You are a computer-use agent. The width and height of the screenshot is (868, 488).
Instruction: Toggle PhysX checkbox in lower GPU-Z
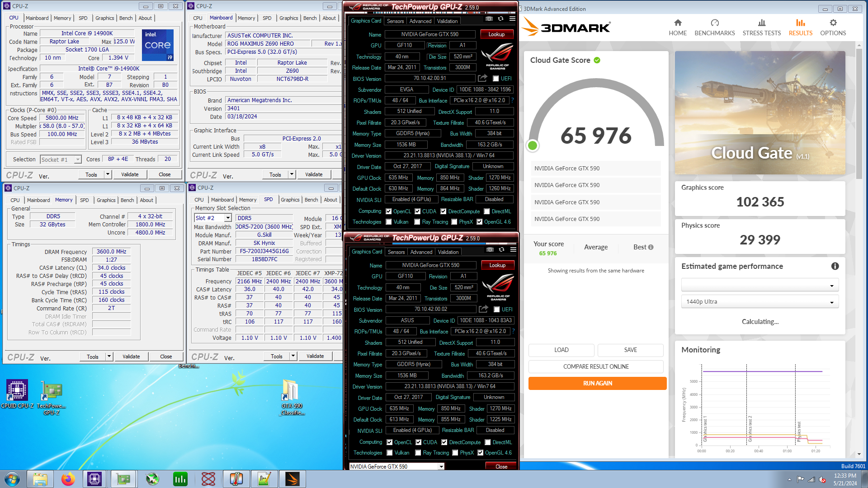coord(455,453)
